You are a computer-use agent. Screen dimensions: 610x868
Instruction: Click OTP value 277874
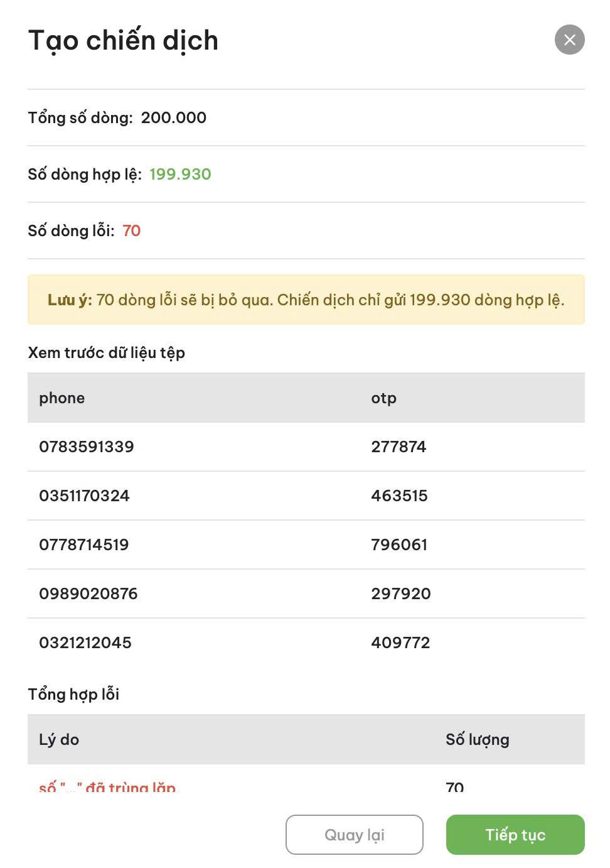399,447
